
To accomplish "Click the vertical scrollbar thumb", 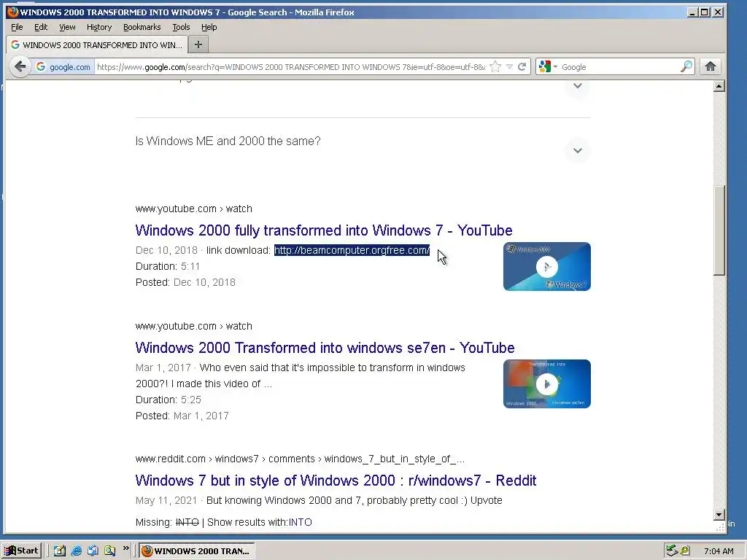I will pos(719,230).
